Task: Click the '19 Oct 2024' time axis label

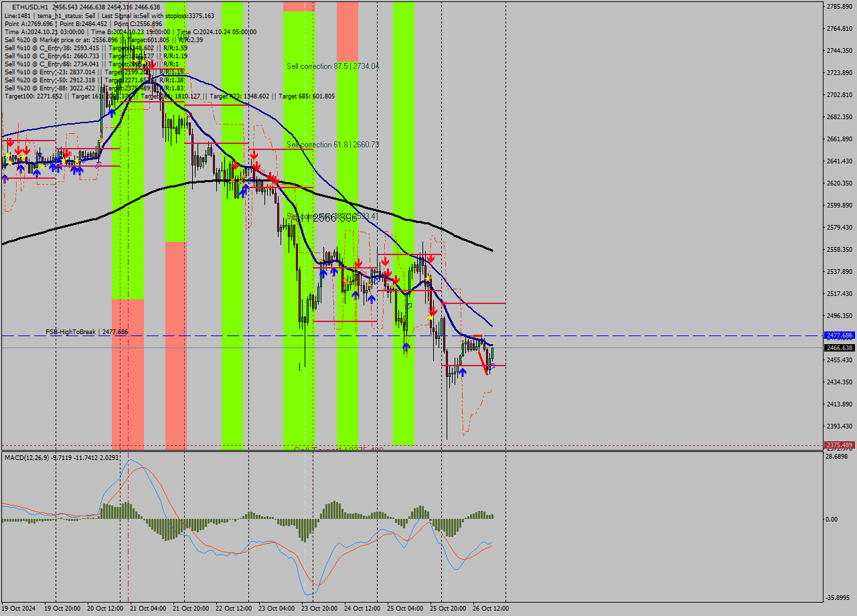Action: pyautogui.click(x=19, y=609)
